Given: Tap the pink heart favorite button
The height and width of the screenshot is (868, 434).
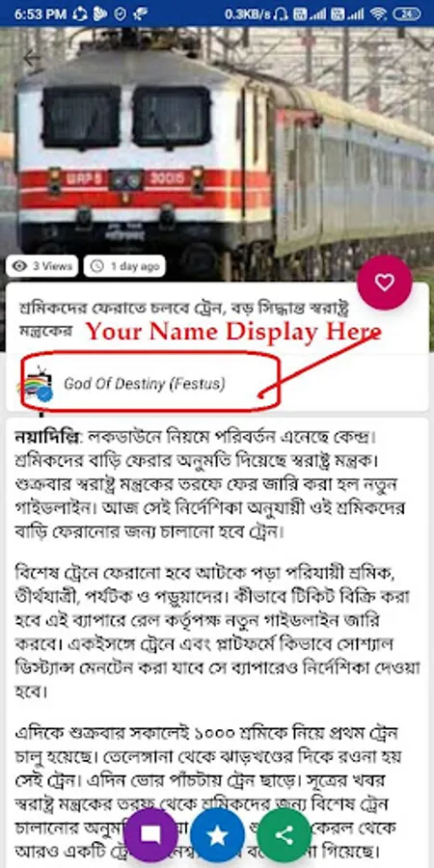Looking at the screenshot, I should pos(384,283).
